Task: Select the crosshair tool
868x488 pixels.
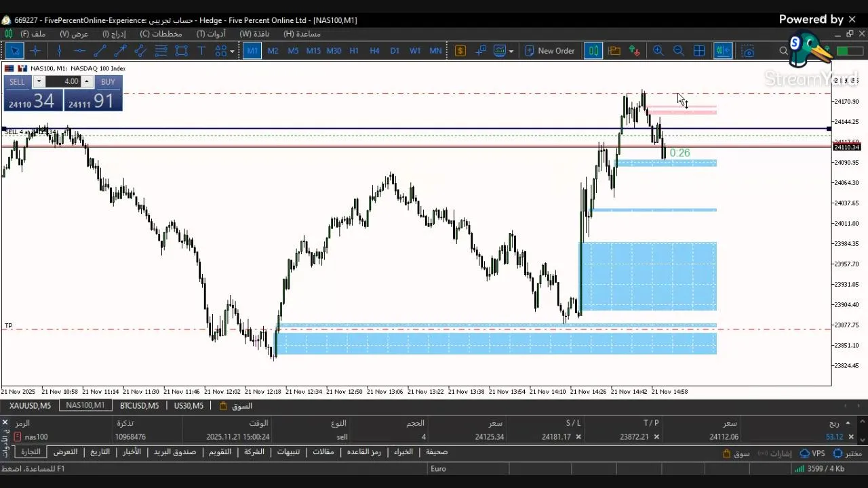Action: [x=35, y=51]
